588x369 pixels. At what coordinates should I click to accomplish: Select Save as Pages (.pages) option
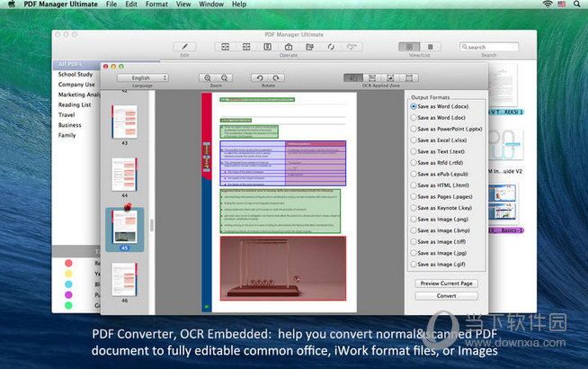coord(441,196)
